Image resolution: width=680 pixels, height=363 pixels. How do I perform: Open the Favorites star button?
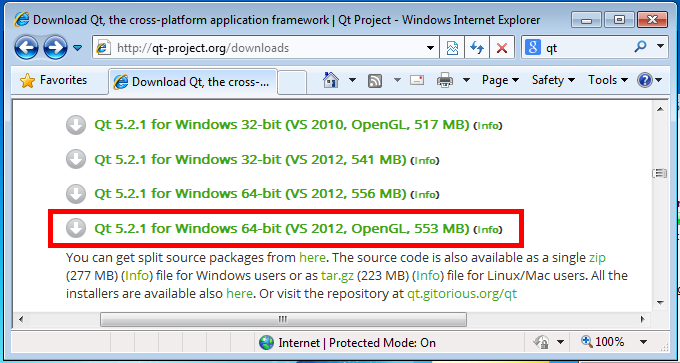point(54,81)
